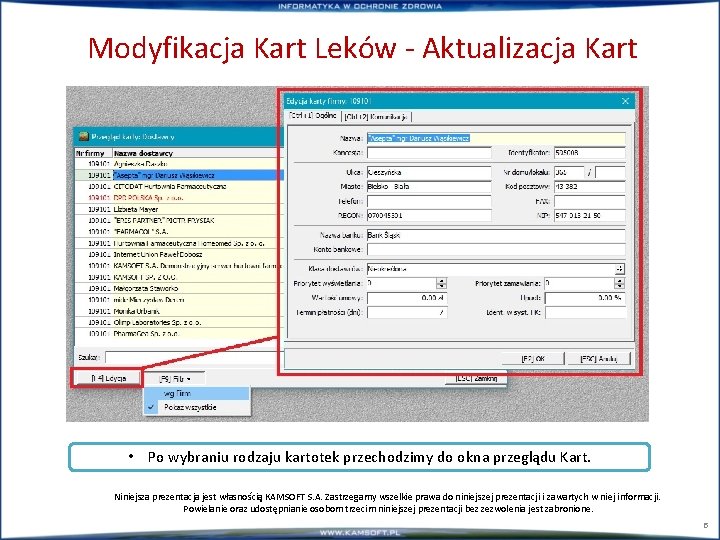
Task: Switch to the [Ctrl+2] Komunikacja tab
Action: pyautogui.click(x=376, y=117)
